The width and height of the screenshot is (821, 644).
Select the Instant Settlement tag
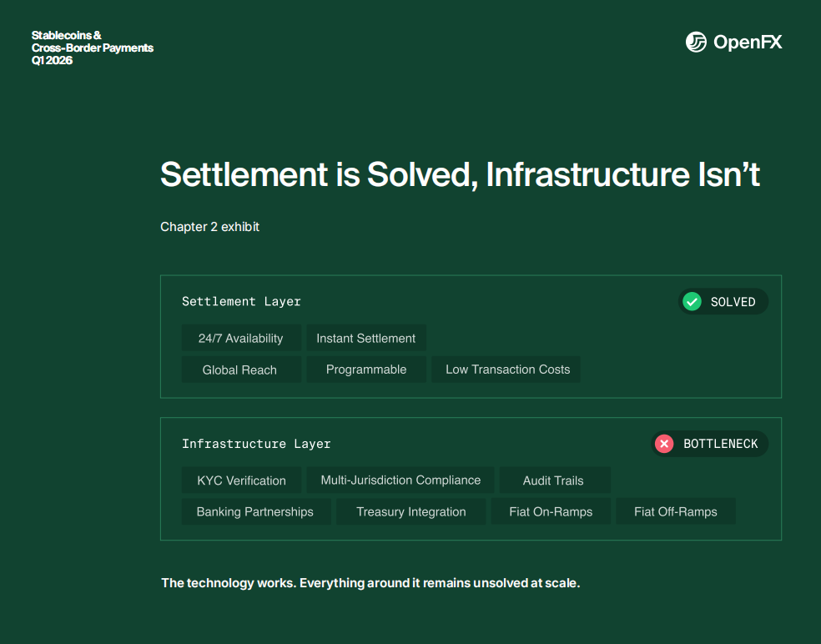pyautogui.click(x=366, y=338)
